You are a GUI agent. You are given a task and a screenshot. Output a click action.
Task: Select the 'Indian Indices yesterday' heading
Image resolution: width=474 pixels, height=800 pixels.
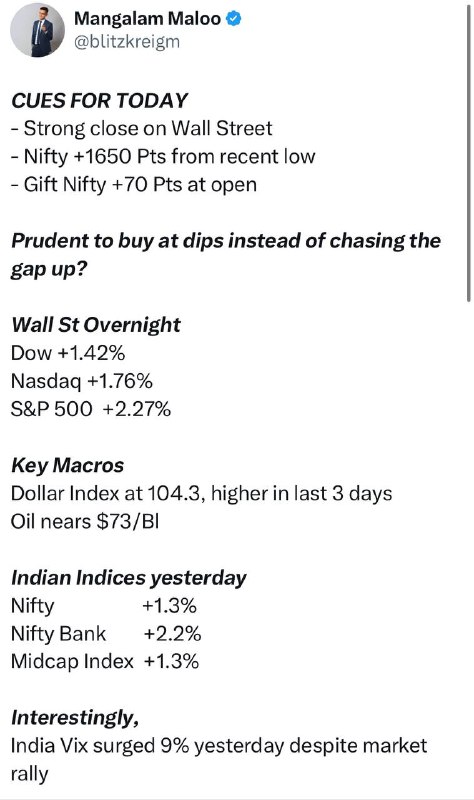coord(129,578)
